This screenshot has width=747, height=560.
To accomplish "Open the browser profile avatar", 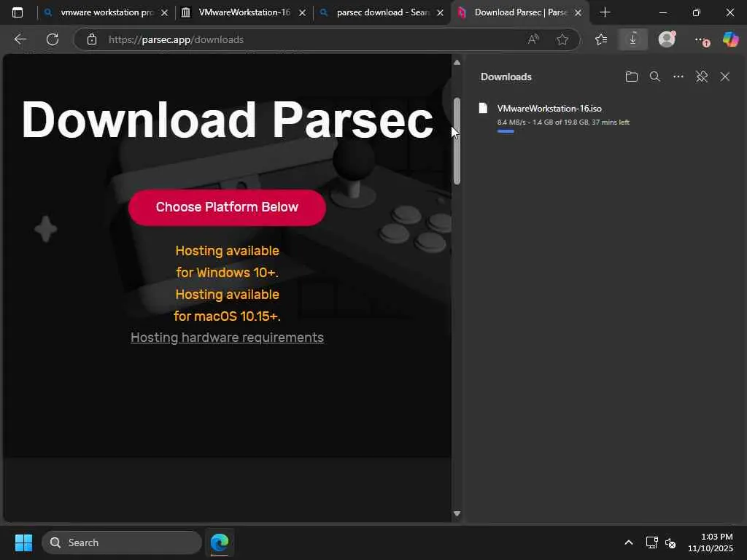I will [x=667, y=39].
